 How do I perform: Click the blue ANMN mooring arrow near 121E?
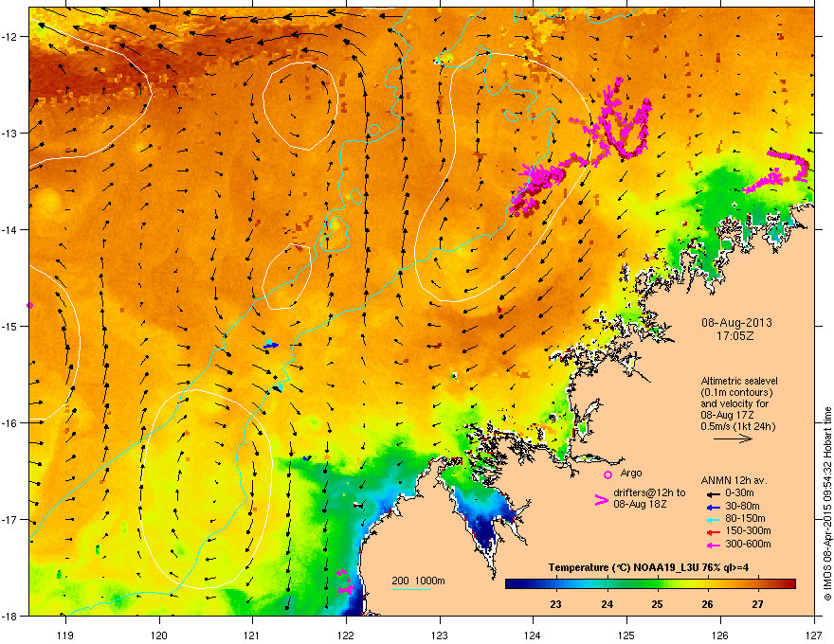pyautogui.click(x=271, y=346)
